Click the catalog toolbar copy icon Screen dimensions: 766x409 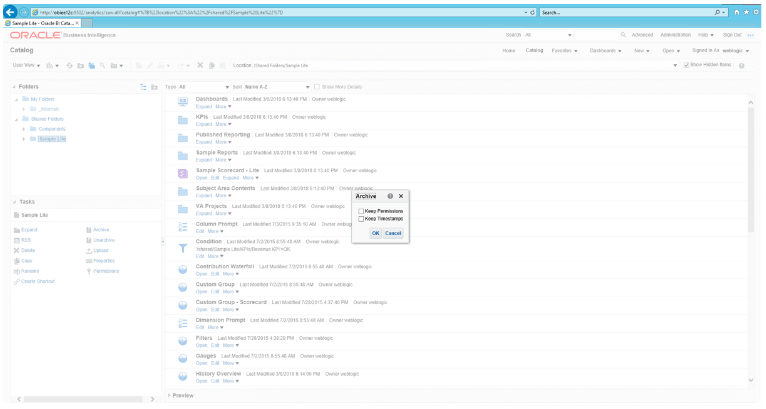[x=212, y=65]
